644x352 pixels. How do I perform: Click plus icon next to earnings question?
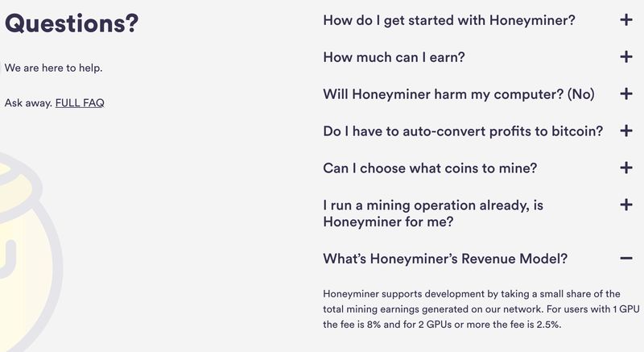point(626,57)
